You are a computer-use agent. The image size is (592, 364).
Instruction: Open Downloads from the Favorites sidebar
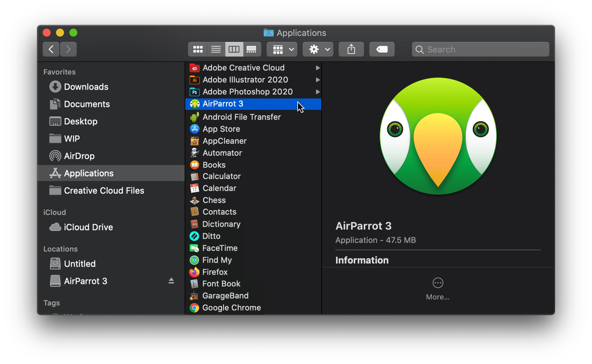pos(86,87)
